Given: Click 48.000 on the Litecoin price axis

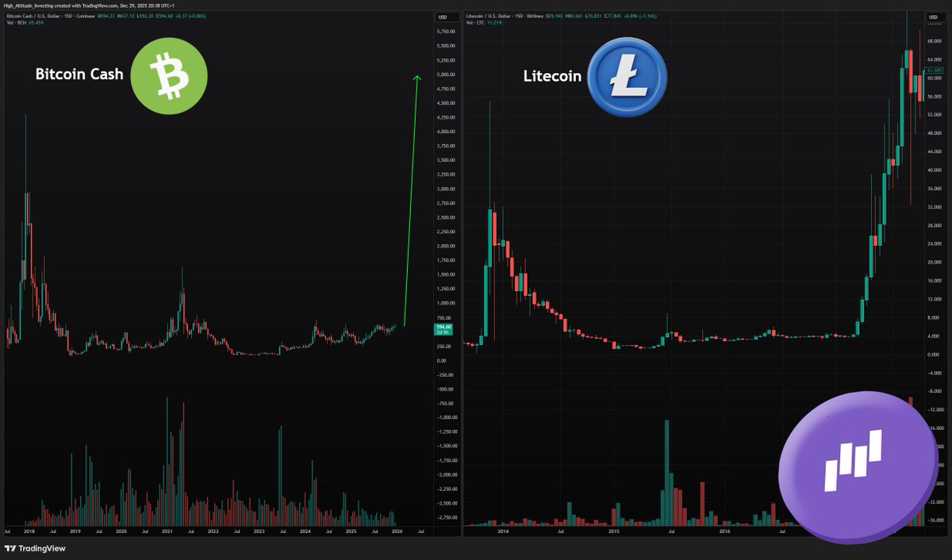Looking at the screenshot, I should coord(935,135).
